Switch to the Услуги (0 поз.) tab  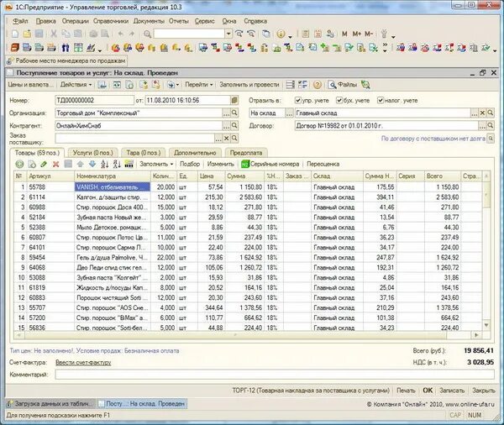click(x=93, y=153)
